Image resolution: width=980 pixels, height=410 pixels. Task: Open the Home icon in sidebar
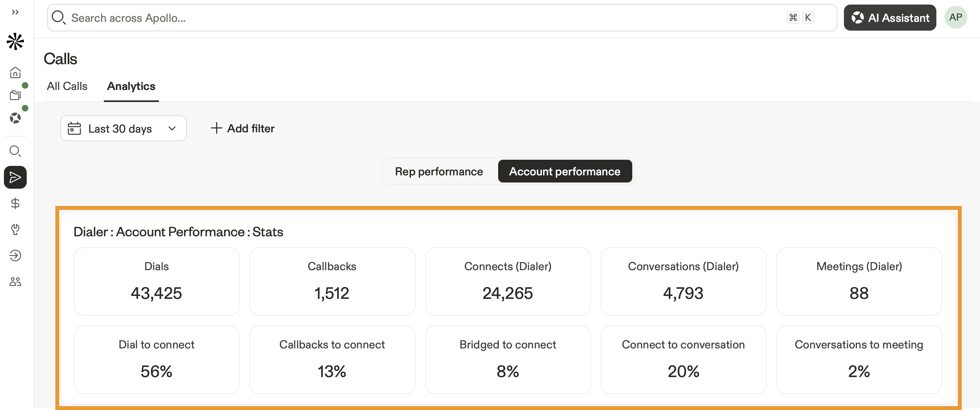15,72
